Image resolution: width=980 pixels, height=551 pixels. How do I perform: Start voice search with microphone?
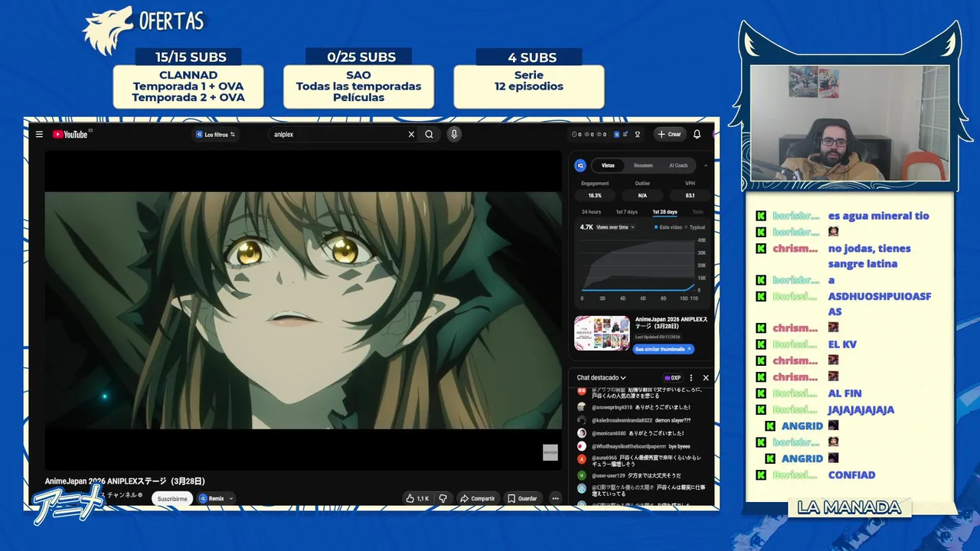point(454,134)
